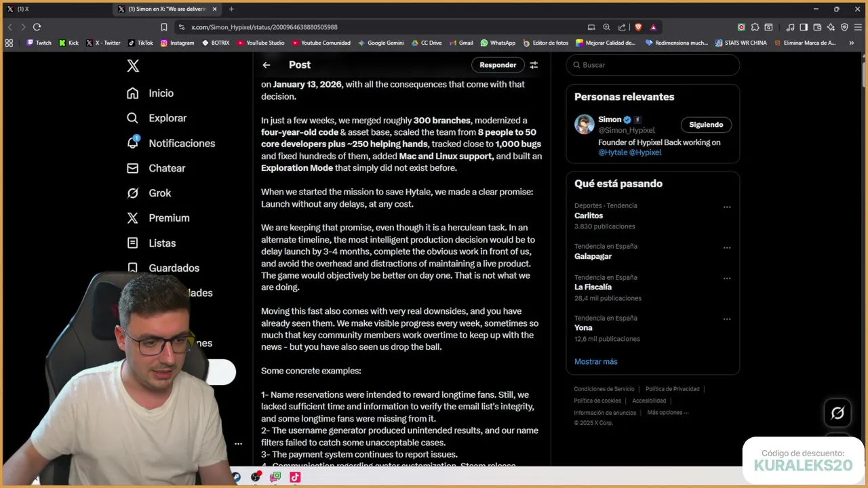The image size is (868, 488).
Task: Click the share icon in address bar
Action: click(622, 27)
